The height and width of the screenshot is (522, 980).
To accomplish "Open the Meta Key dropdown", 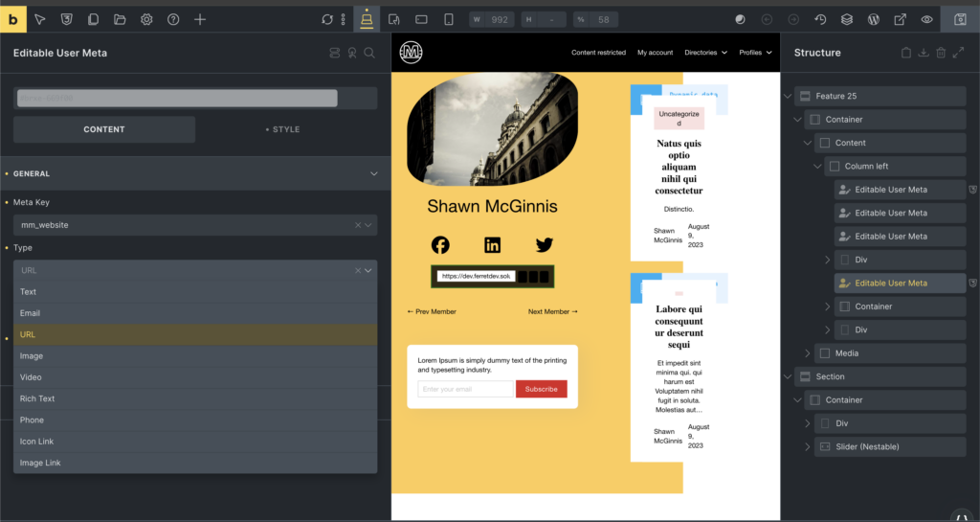I will point(194,225).
